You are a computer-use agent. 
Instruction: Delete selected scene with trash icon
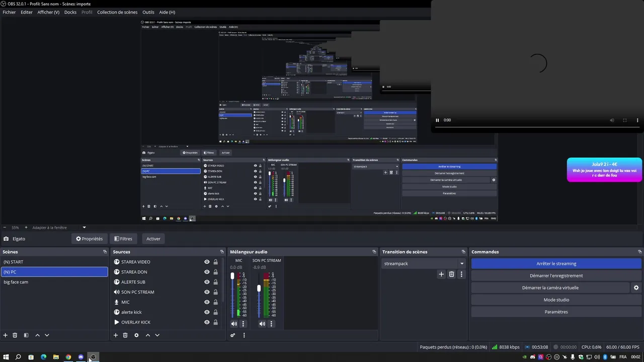[x=15, y=335]
